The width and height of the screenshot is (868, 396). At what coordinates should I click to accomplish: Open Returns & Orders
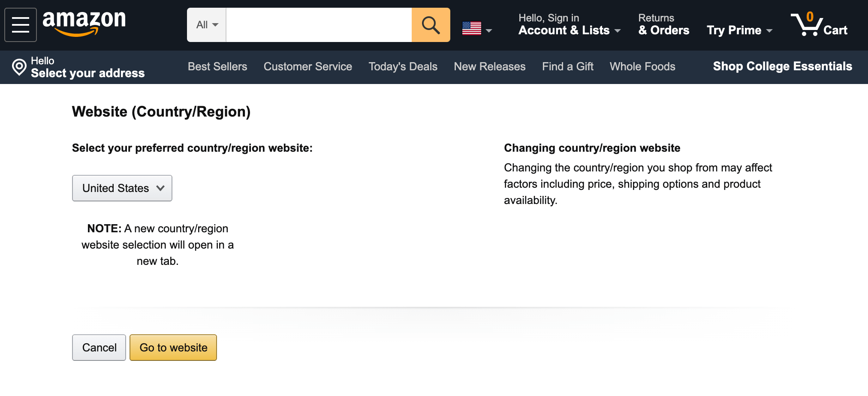663,24
